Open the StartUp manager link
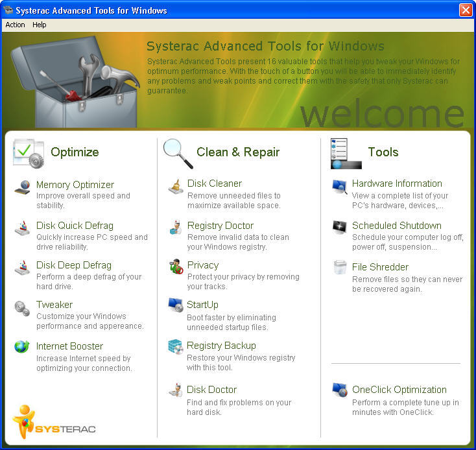The height and width of the screenshot is (450, 476). click(202, 305)
